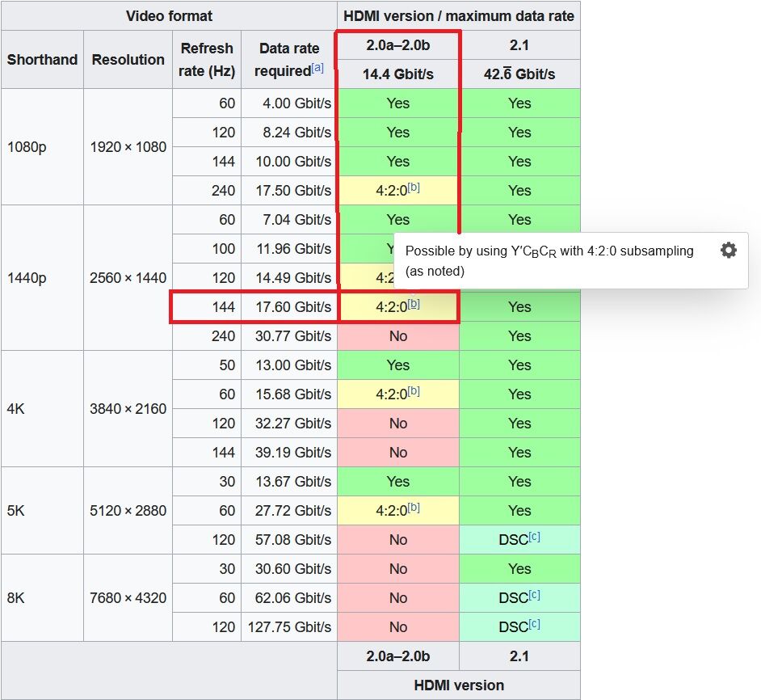761x700 pixels.
Task: Click the '30.77 Gbit/s' data rate cell
Action: point(289,336)
